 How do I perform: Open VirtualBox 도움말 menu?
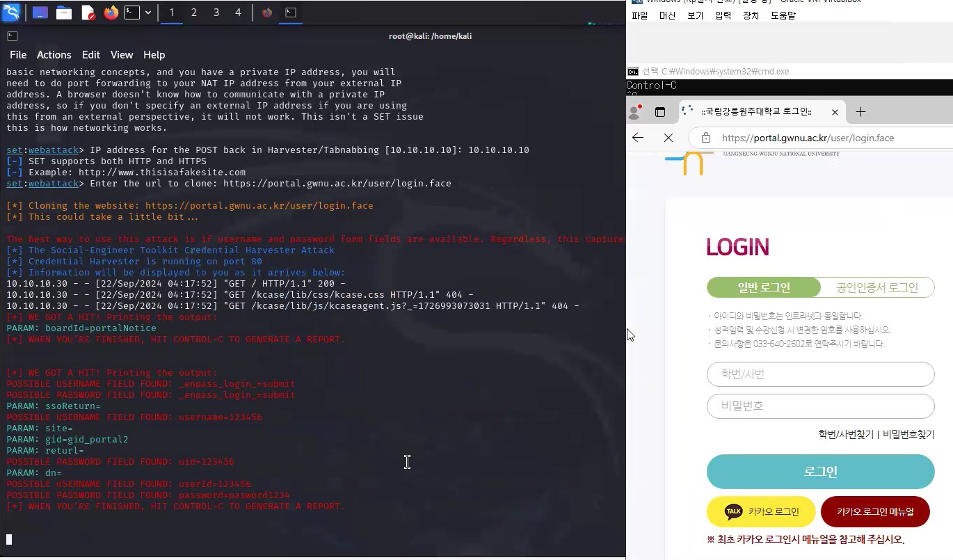click(783, 15)
